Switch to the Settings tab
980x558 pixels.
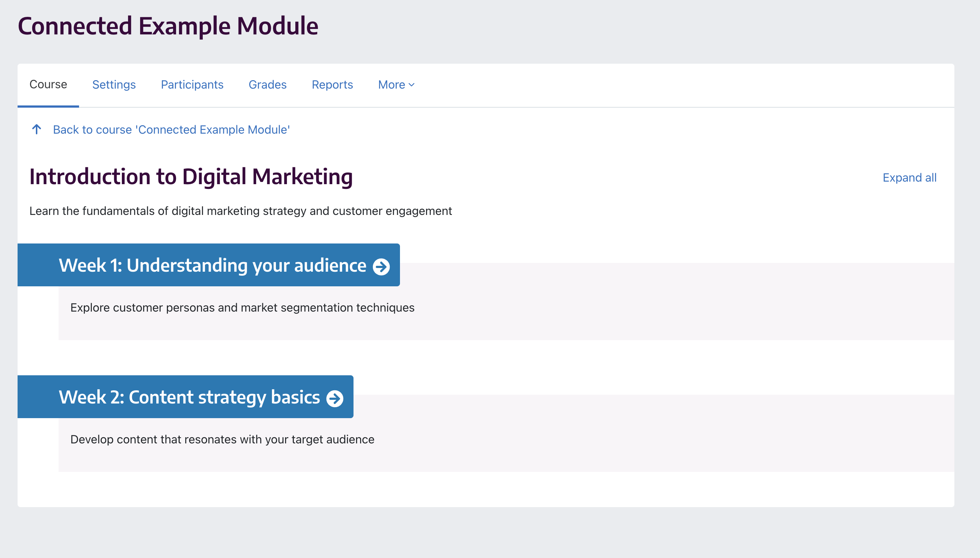pyautogui.click(x=113, y=85)
